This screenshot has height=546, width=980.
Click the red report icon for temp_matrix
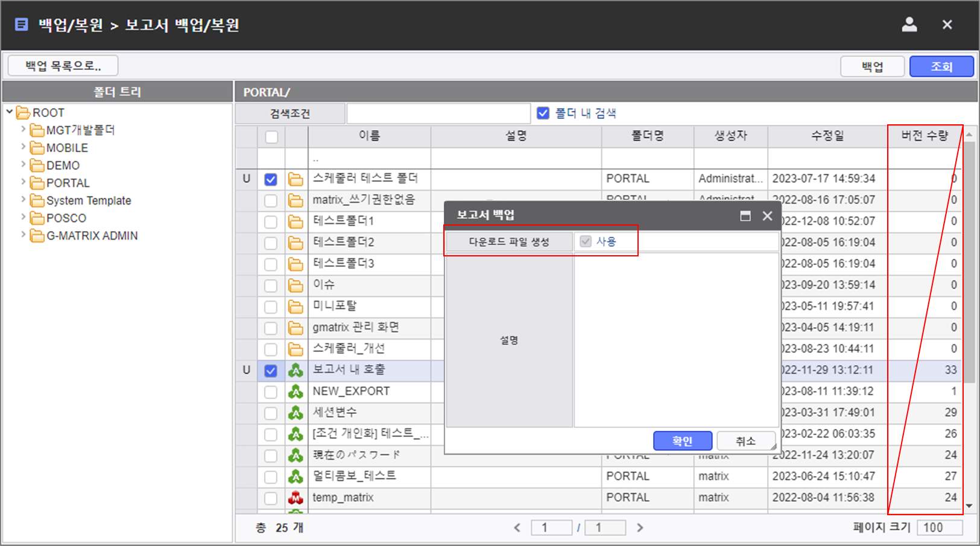(295, 498)
